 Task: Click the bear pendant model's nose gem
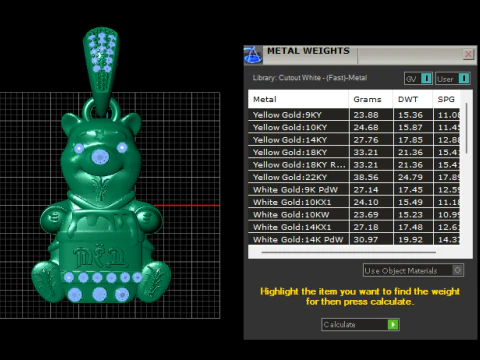[100, 157]
